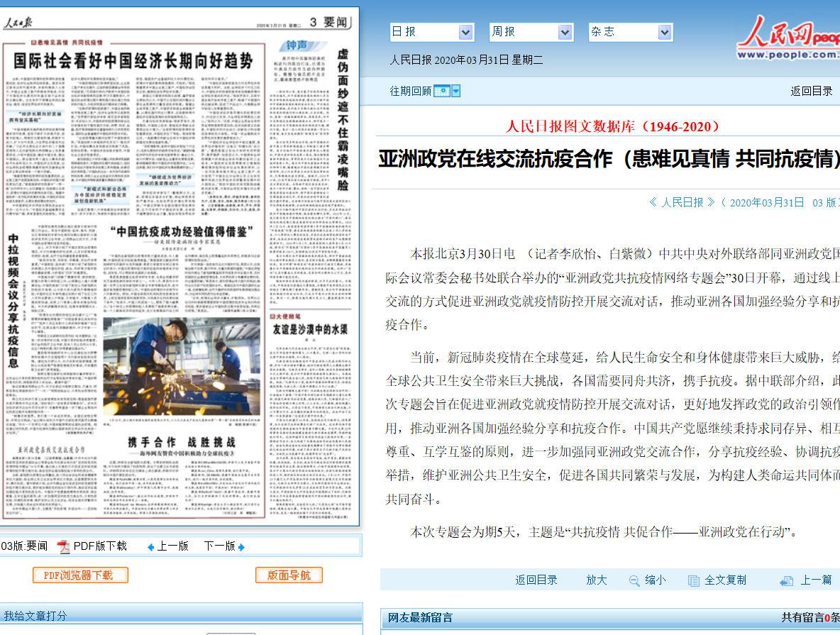Viewport: 840px width, 635px height.
Task: Click the 03版:要闻 page label
Action: 24,546
